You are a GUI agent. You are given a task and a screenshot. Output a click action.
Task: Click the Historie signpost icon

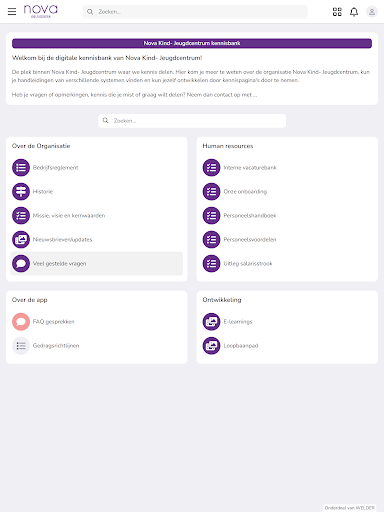pyautogui.click(x=21, y=191)
